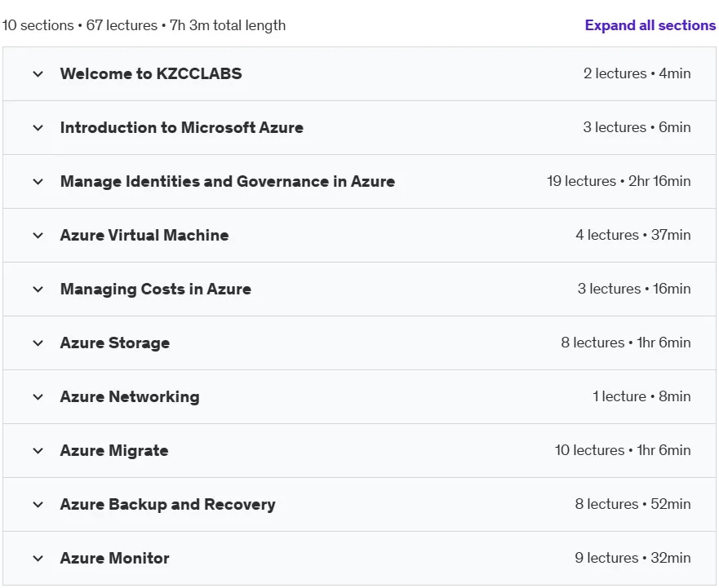Open the Azure Networking section title

coord(130,397)
